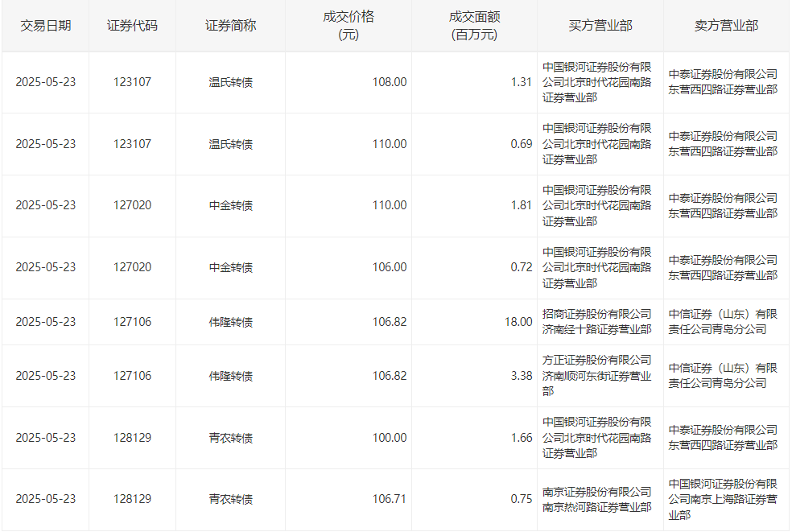The image size is (792, 532).
Task: Click 温氏转债 in the row priced 108.00
Action: click(x=231, y=82)
